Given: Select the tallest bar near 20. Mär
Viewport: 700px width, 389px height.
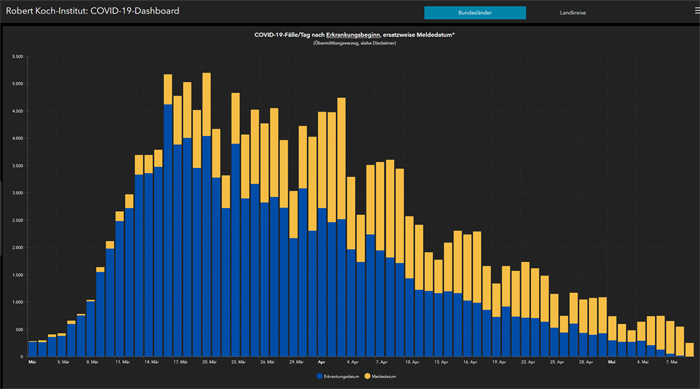Looking at the screenshot, I should [207, 215].
